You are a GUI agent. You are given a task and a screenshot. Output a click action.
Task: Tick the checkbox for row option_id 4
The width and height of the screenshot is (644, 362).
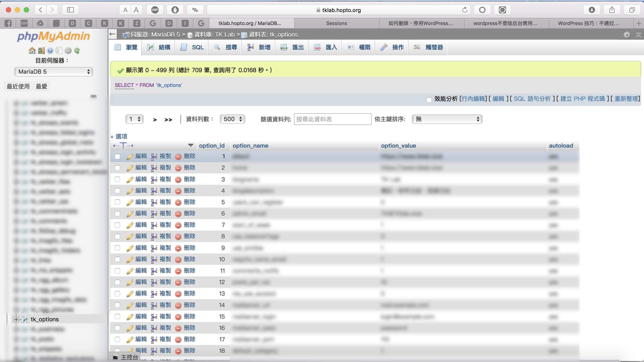117,191
